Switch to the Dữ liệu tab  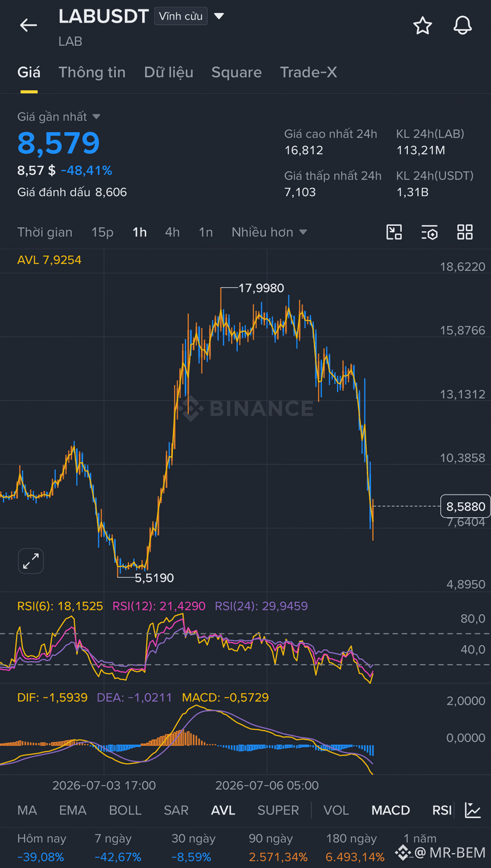tap(169, 73)
